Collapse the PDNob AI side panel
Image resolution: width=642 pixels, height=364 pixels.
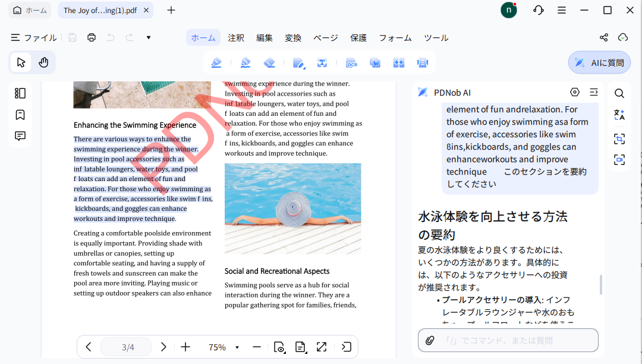pyautogui.click(x=593, y=92)
